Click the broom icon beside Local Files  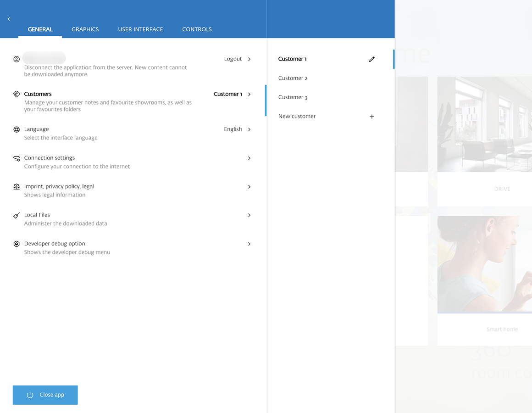17,215
